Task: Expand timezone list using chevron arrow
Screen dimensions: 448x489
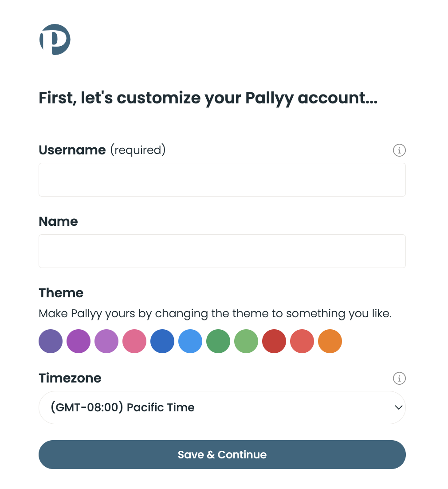Action: tap(398, 407)
